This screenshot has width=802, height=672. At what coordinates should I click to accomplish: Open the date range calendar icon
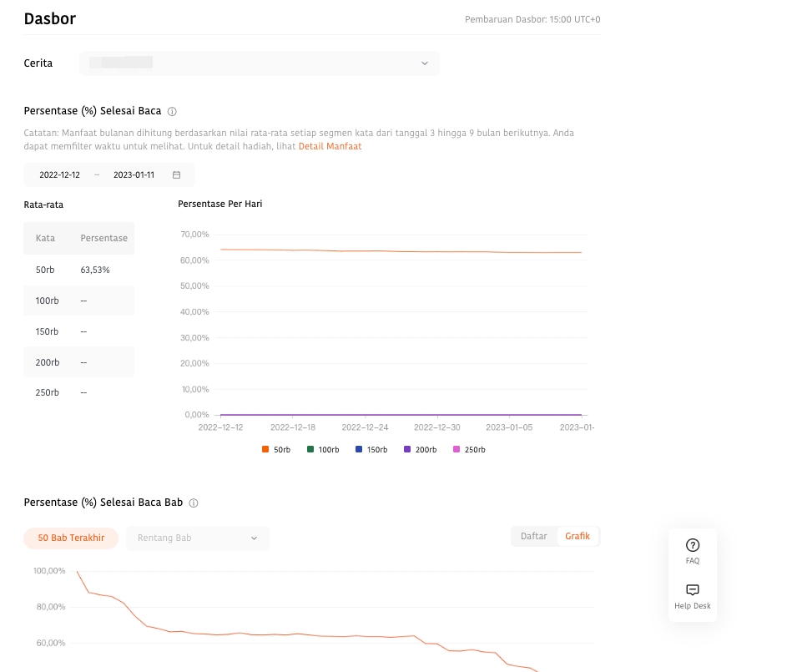(x=176, y=174)
